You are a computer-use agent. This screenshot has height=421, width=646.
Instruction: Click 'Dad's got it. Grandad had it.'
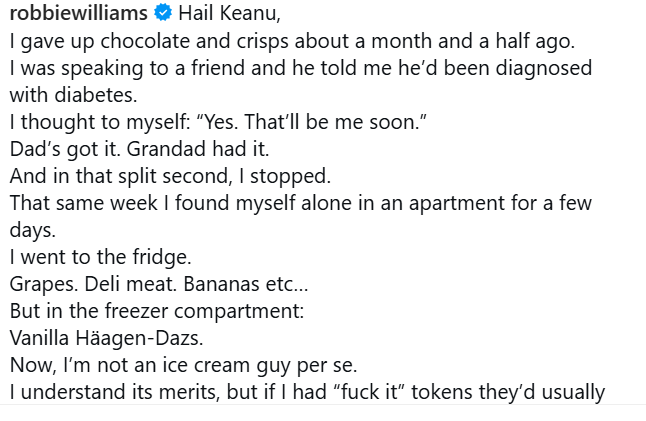click(x=139, y=149)
